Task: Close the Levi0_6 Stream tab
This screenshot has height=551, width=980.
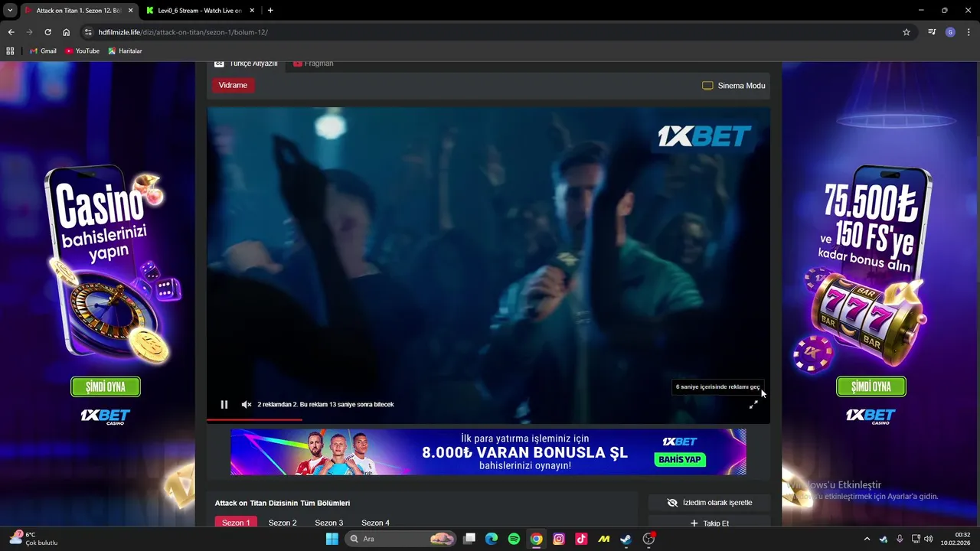Action: 253,11
